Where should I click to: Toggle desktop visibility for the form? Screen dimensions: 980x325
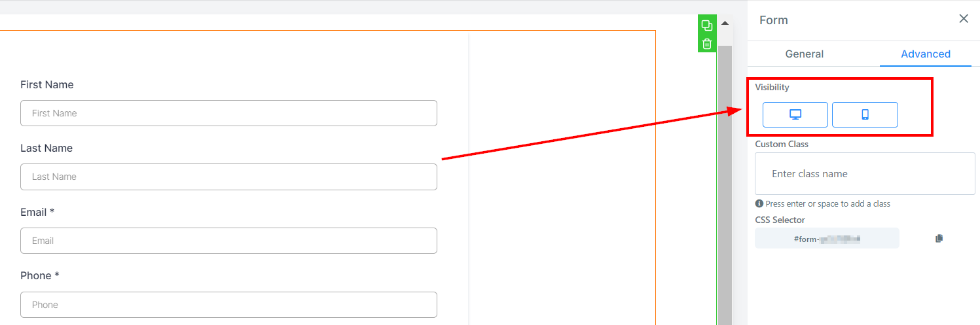point(795,114)
